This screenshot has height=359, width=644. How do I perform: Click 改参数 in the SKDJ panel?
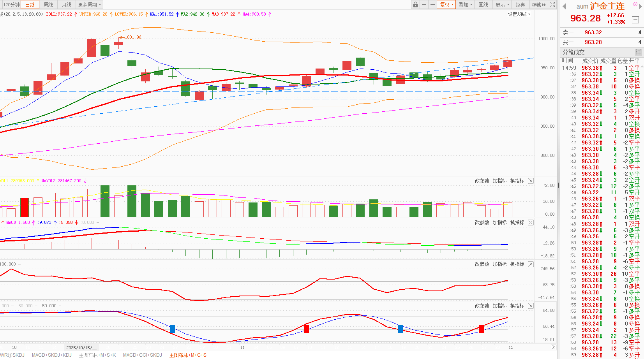coord(482,306)
